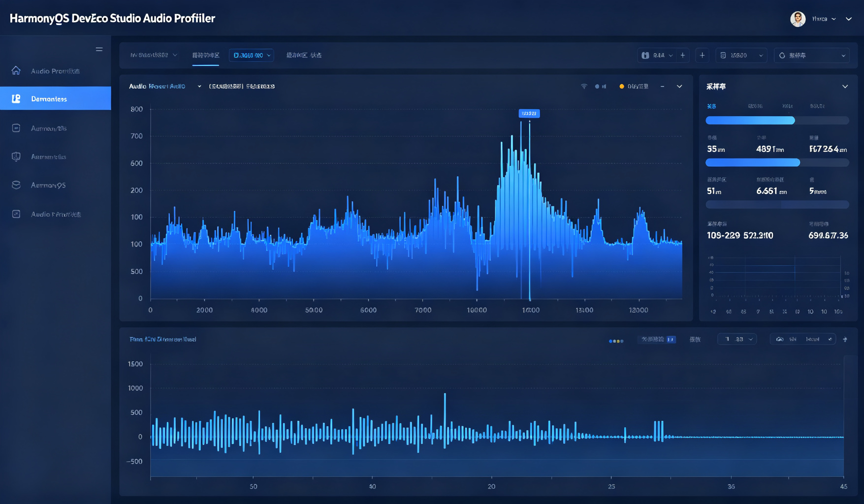This screenshot has width=864, height=504.
Task: Select the third tab in 采样率 panel
Action: [x=787, y=106]
